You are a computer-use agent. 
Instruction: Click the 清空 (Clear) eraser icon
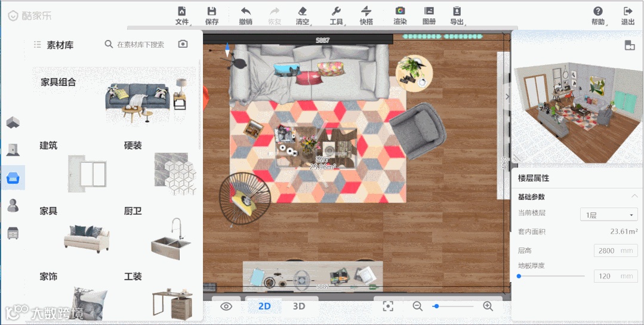(302, 11)
